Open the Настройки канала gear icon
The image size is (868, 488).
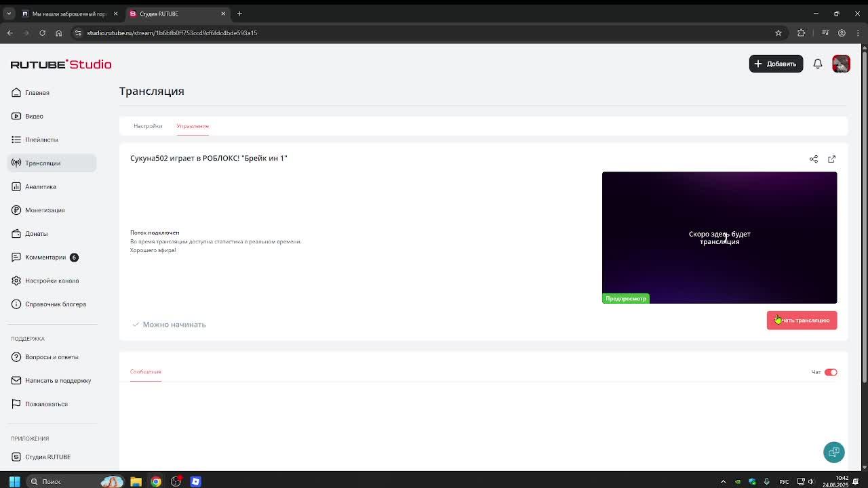(x=16, y=281)
